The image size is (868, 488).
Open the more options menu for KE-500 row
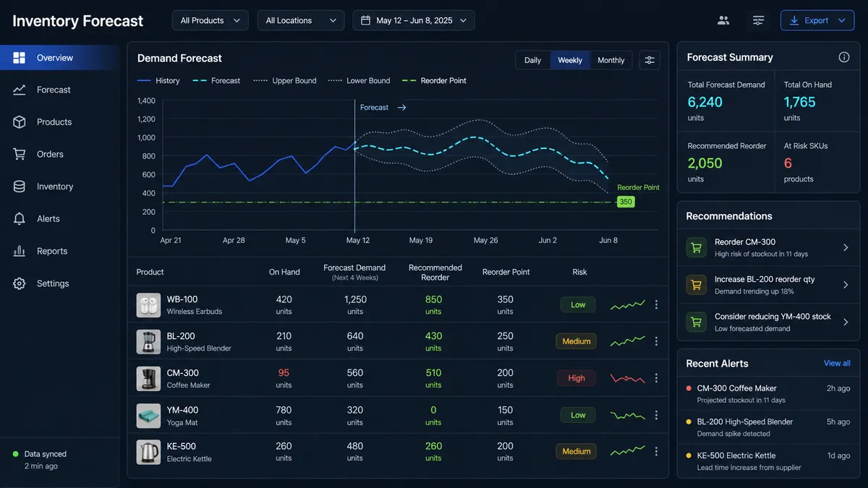(x=656, y=451)
